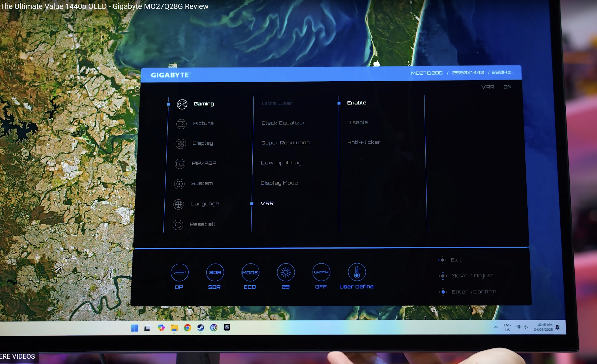Viewport: 597px width, 364px height.
Task: Select the Language globe icon
Action: [x=179, y=204]
